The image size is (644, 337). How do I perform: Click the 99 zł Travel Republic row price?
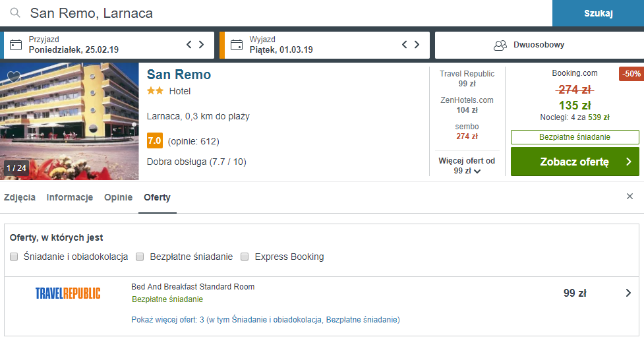tap(575, 293)
